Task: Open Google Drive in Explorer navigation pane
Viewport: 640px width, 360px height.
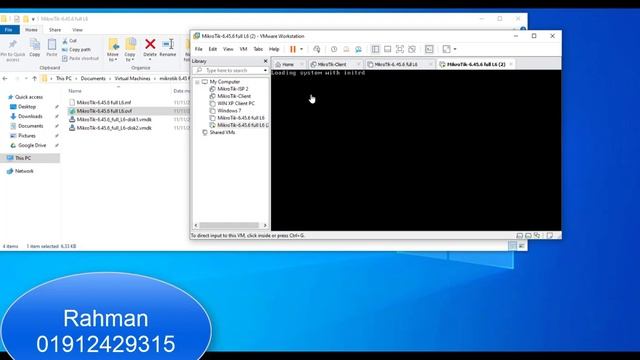Action: pos(31,145)
